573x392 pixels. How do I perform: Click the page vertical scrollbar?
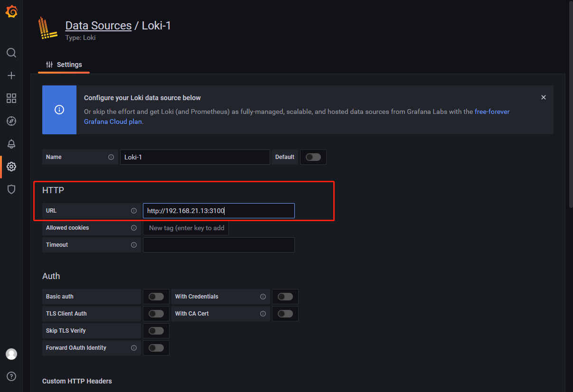[571, 104]
